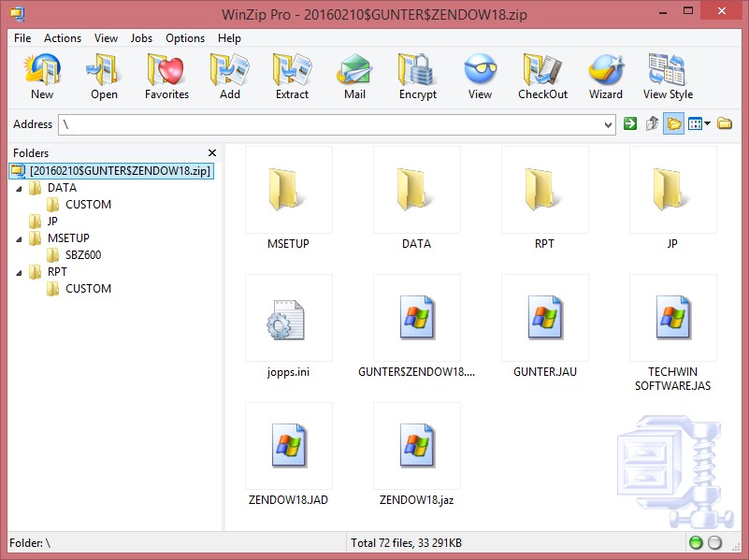Select the JP folder thumbnail

[x=672, y=190]
